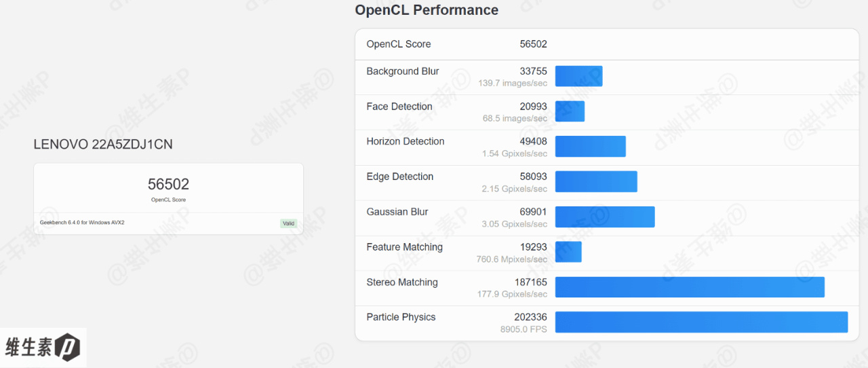Click the Background Blur label
868x368 pixels.
click(x=403, y=71)
